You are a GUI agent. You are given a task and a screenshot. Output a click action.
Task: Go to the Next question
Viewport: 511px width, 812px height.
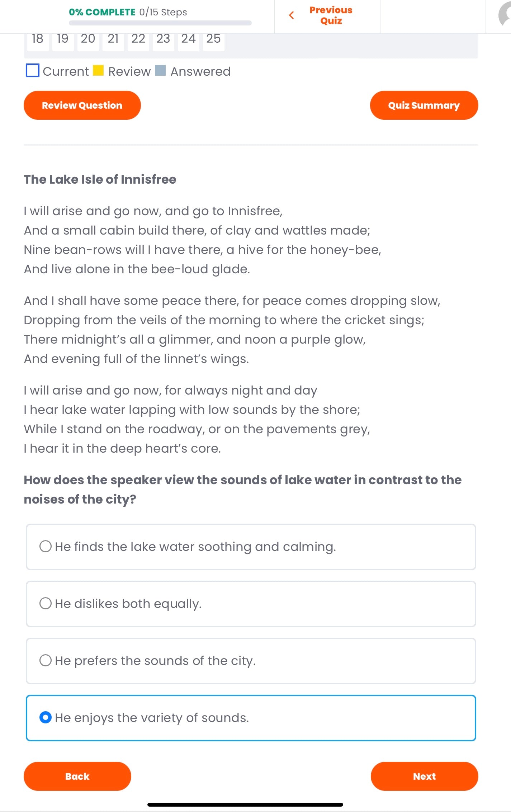424,776
